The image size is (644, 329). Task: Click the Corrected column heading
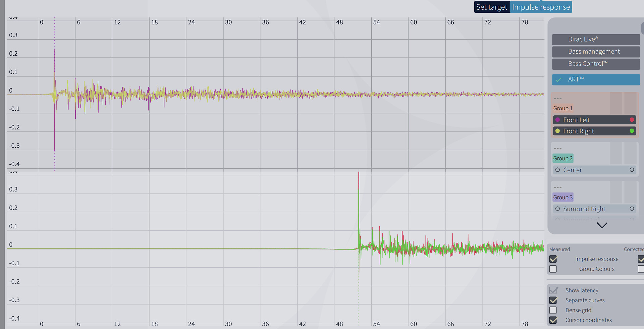(x=634, y=249)
